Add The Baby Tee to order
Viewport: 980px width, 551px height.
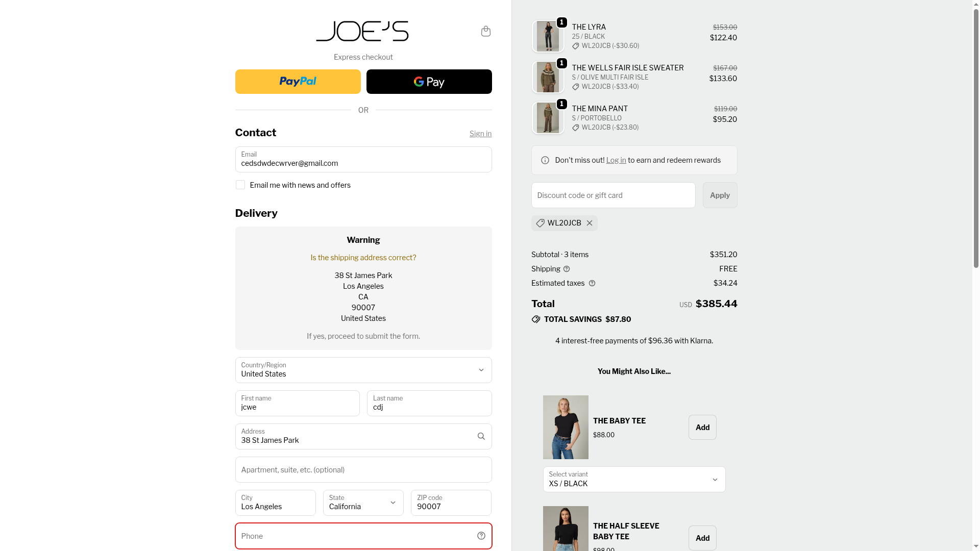pyautogui.click(x=702, y=427)
